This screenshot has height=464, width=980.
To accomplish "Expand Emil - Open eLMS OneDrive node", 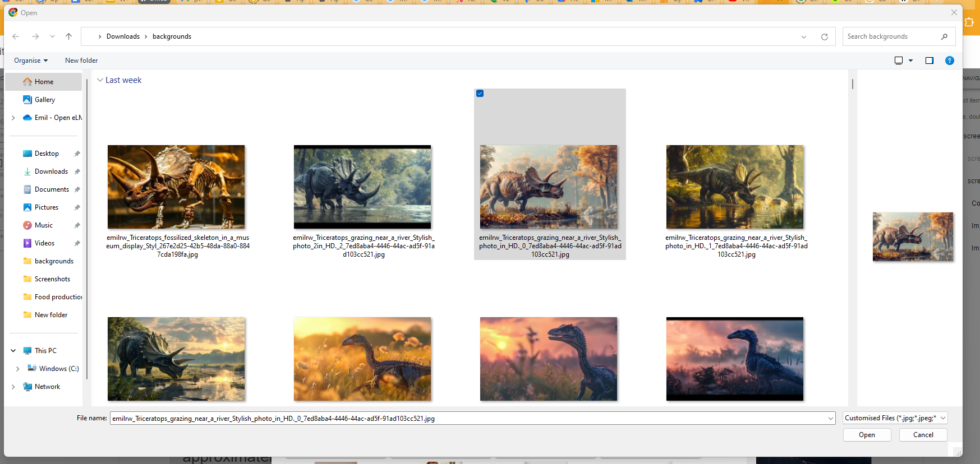I will pos(13,118).
